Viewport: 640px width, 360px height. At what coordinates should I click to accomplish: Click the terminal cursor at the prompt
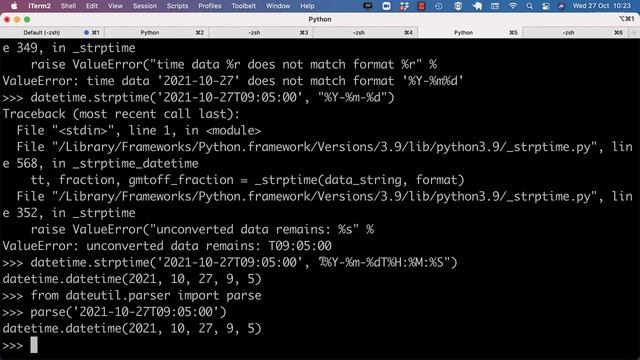click(34, 345)
